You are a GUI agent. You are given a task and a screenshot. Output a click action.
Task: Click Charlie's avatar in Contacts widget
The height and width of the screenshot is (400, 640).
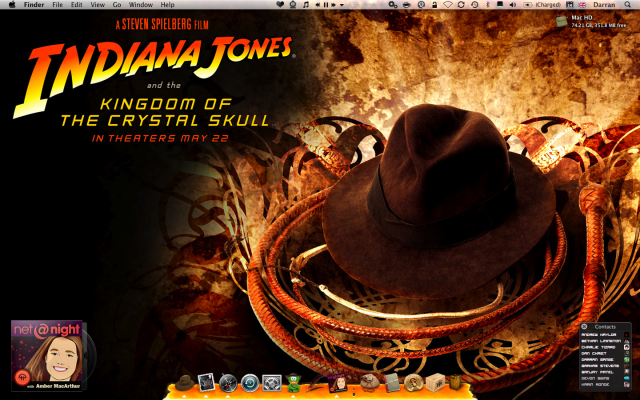(x=627, y=347)
